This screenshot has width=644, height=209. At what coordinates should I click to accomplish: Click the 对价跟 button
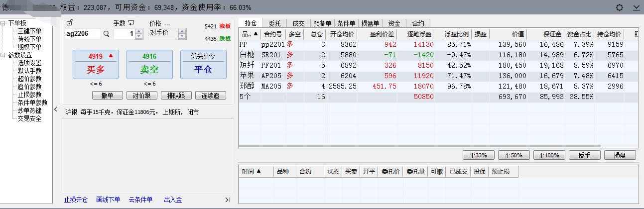[x=141, y=96]
